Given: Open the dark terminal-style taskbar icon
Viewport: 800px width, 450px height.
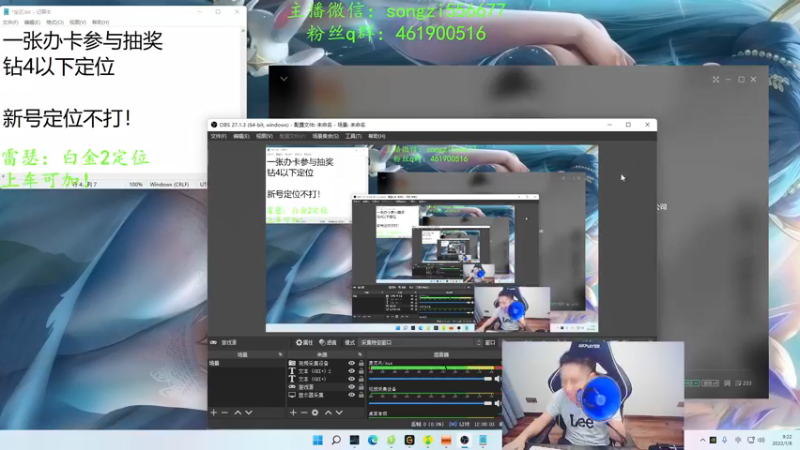Looking at the screenshot, I should [354, 440].
